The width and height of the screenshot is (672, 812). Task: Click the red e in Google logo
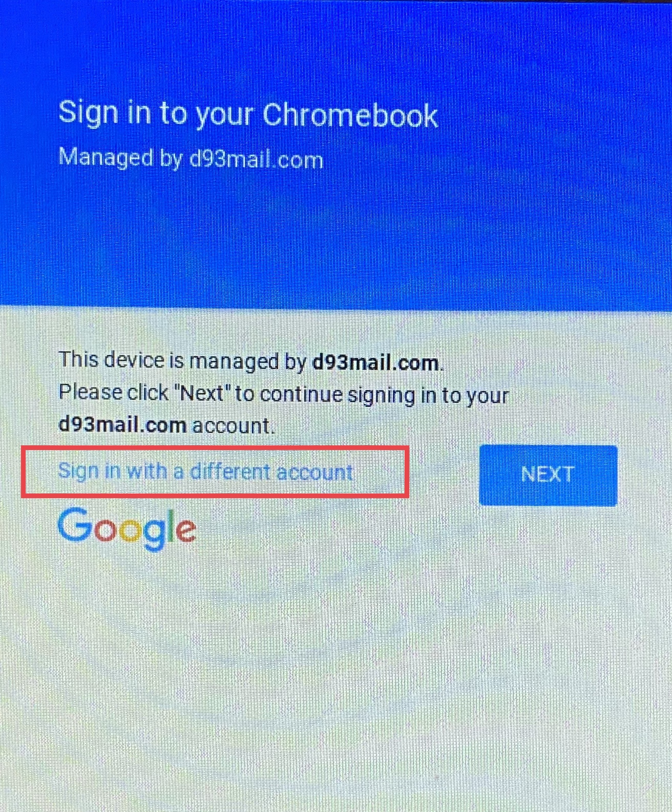[x=186, y=530]
